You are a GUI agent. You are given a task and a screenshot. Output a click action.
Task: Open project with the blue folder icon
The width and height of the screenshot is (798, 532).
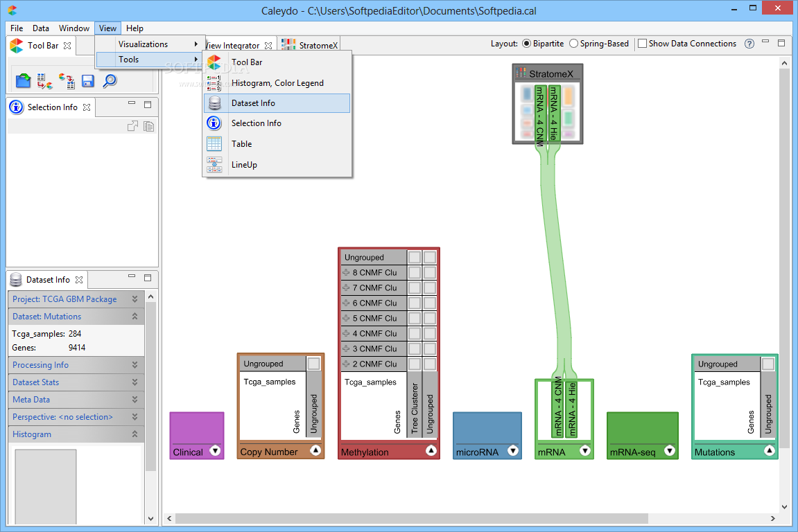[x=23, y=81]
